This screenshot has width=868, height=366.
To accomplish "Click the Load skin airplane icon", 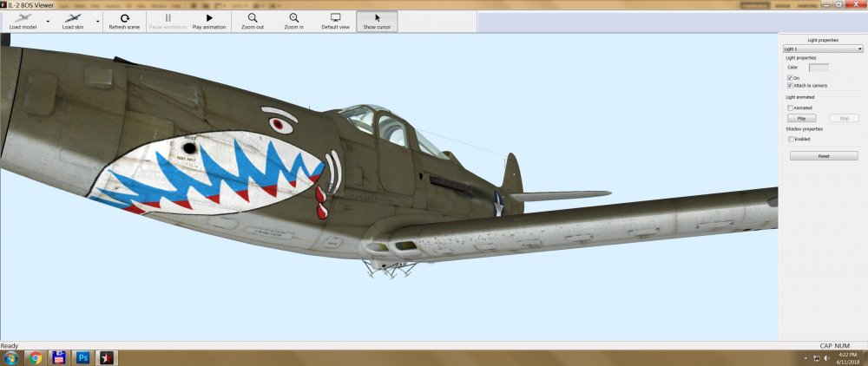I will click(72, 18).
